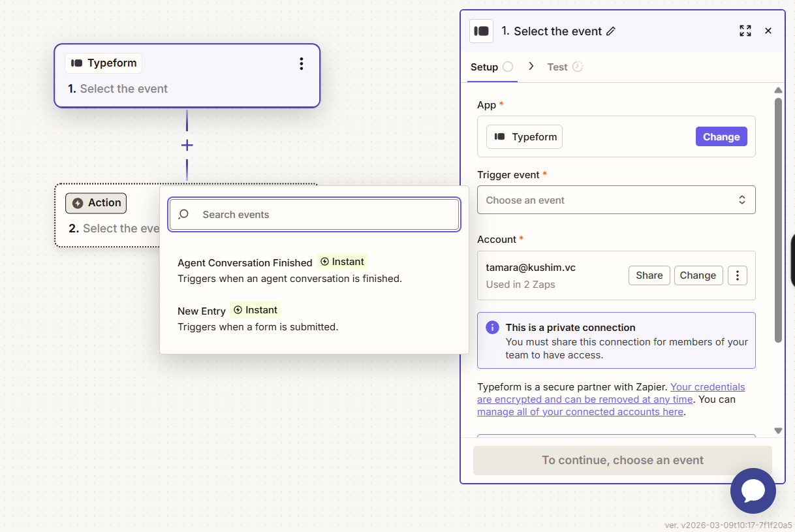The width and height of the screenshot is (795, 532).
Task: Open the account options three-dot menu
Action: (737, 275)
